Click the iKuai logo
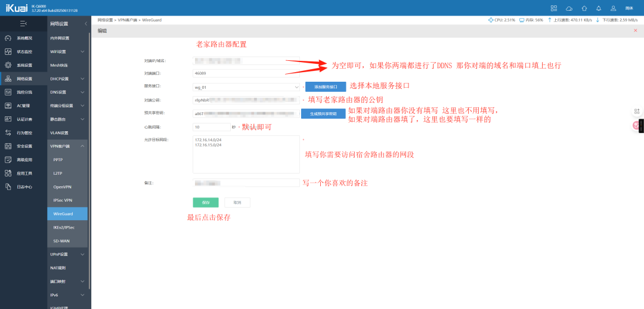The height and width of the screenshot is (309, 644). 17,8
